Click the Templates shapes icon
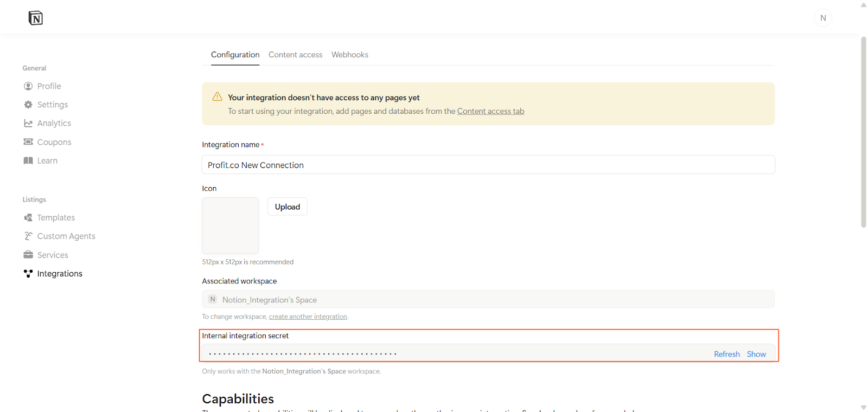The height and width of the screenshot is (412, 868). tap(28, 217)
